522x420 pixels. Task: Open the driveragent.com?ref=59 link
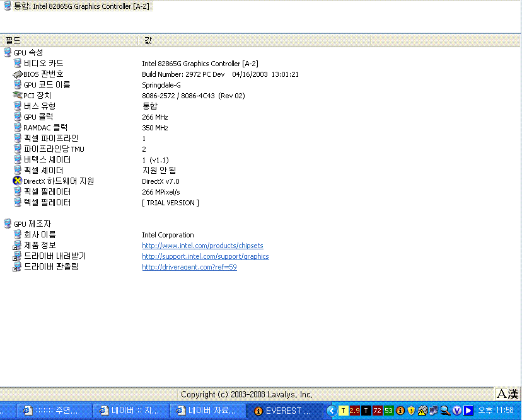[189, 267]
